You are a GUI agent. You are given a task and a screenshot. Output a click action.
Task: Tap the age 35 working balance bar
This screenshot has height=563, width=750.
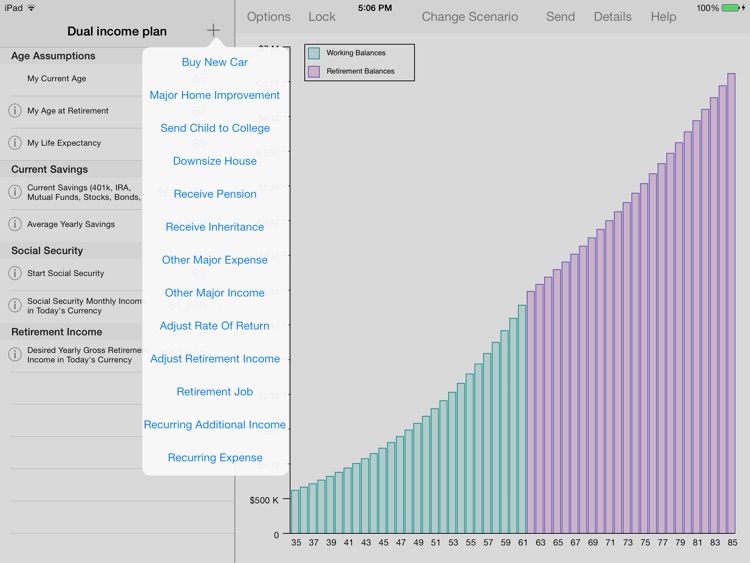click(x=295, y=511)
